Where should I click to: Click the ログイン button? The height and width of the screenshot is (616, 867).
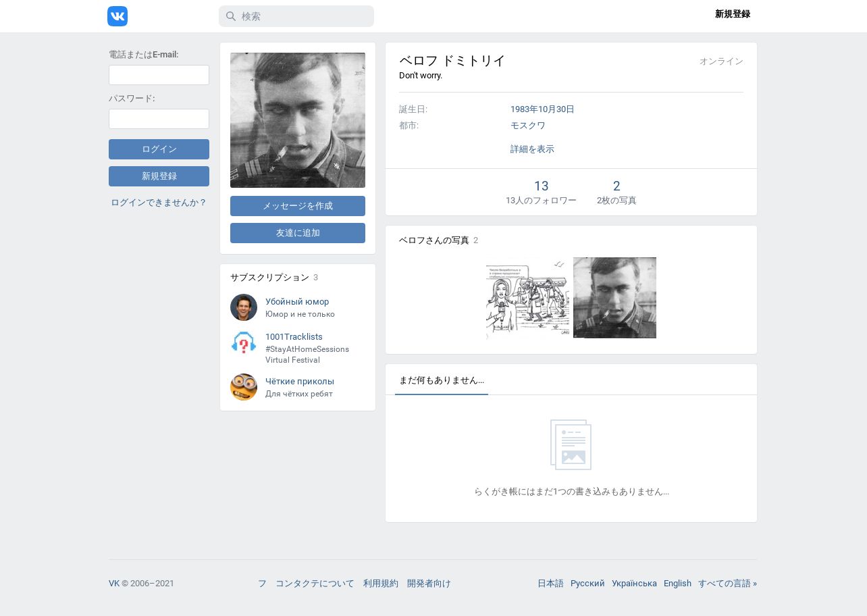coord(159,149)
